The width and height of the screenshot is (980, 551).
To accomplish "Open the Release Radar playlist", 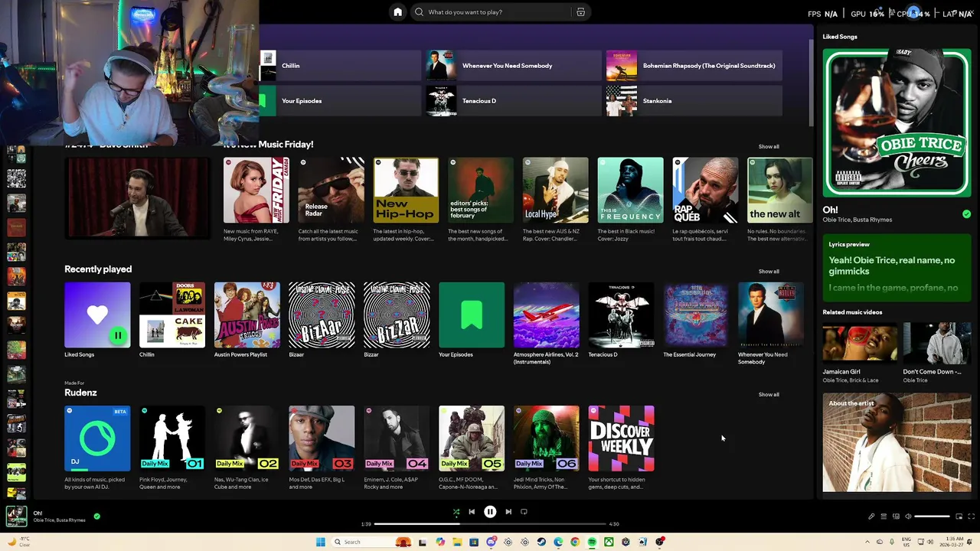I will tap(331, 191).
